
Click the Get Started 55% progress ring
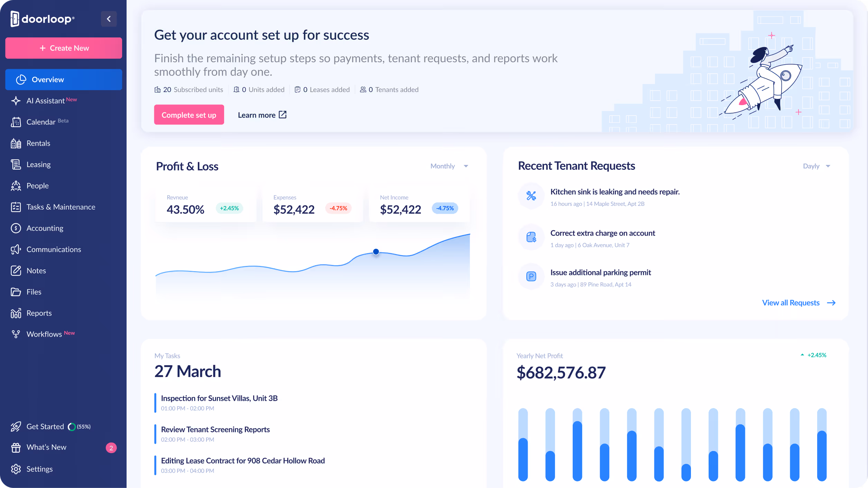tap(72, 427)
